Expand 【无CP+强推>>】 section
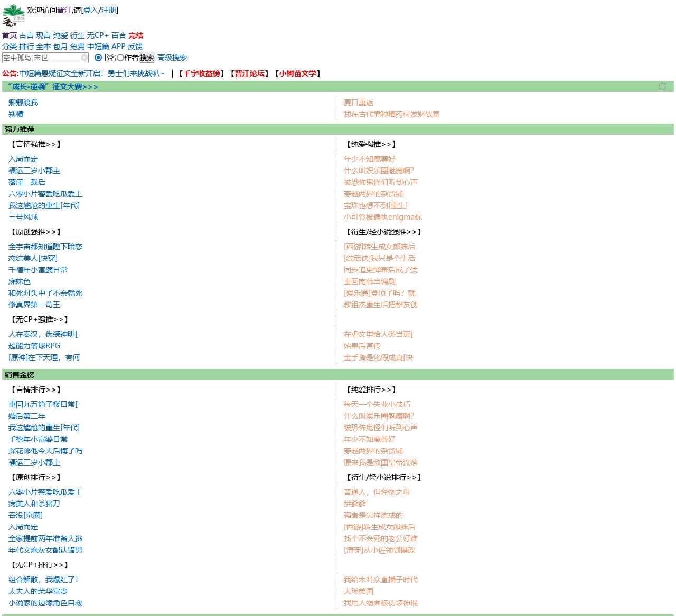Image resolution: width=676 pixels, height=616 pixels. (40, 319)
